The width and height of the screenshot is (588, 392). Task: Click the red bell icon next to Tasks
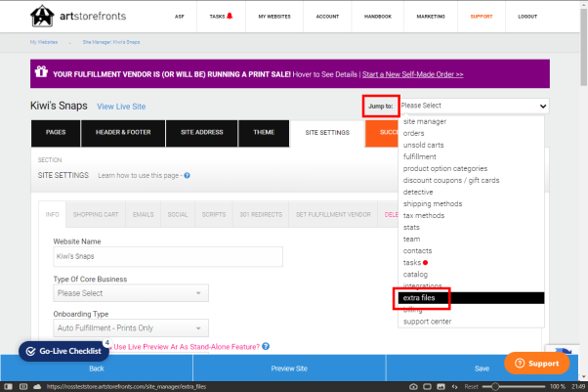point(230,16)
